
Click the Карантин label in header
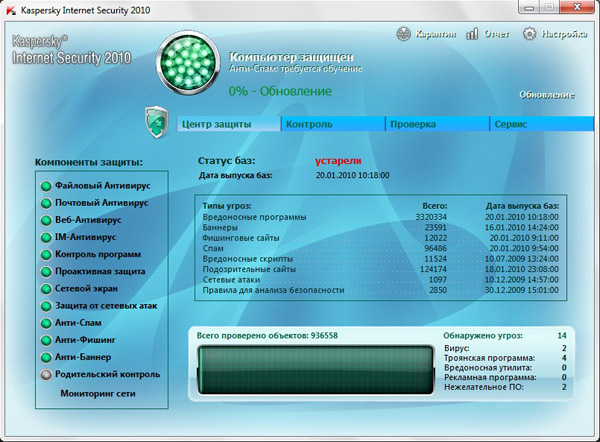[435, 34]
